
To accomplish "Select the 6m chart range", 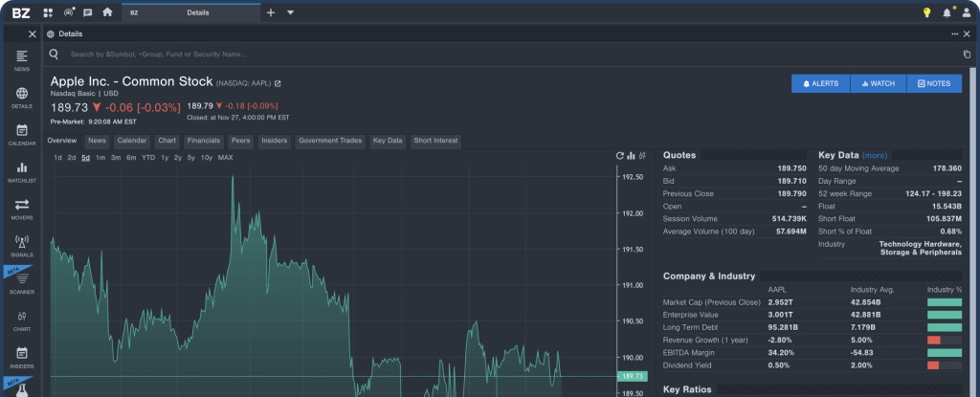I will 131,158.
